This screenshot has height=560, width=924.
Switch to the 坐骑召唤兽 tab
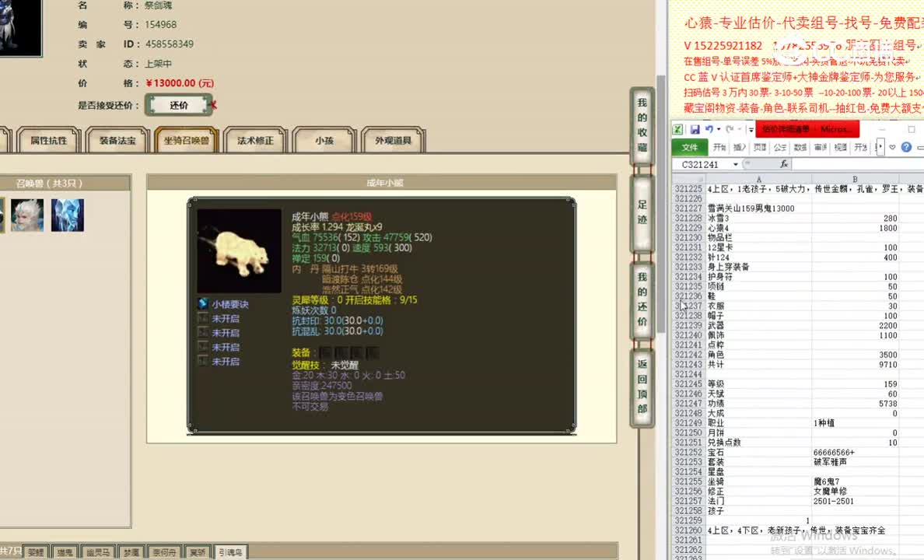pos(186,141)
